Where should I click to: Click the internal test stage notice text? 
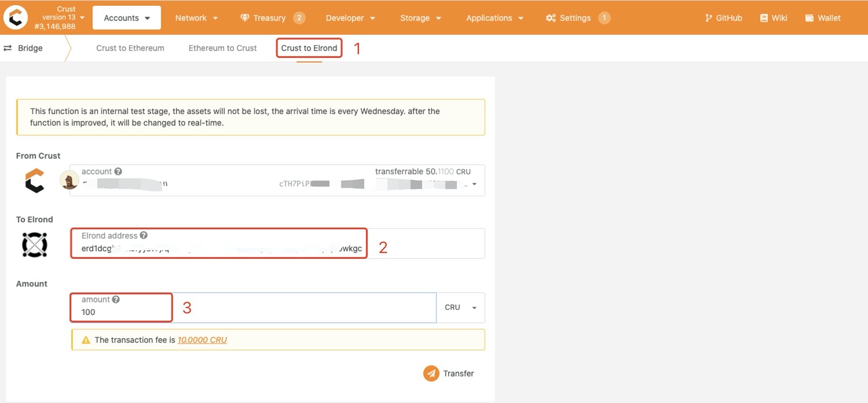235,117
